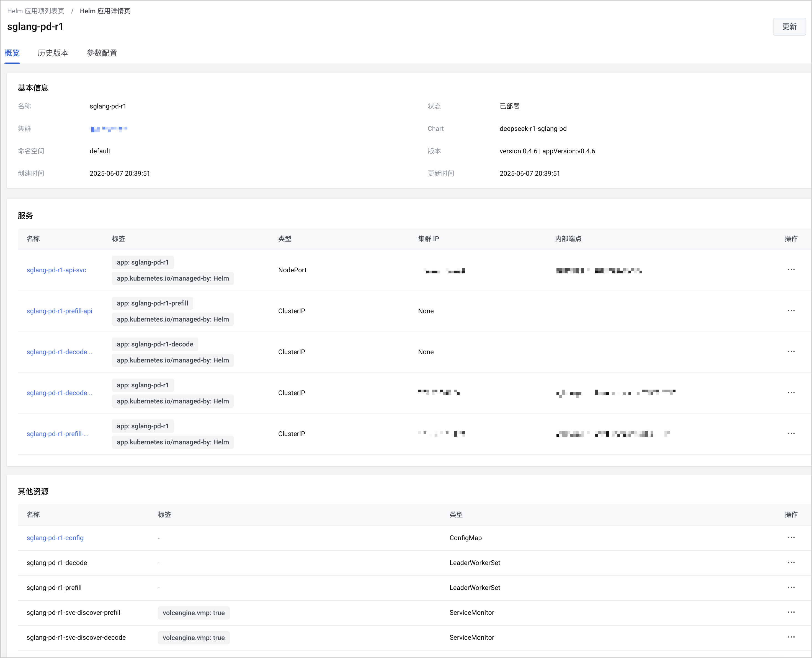Viewport: 812px width, 658px height.
Task: Switch to the 历史版本 tab
Action: 53,53
